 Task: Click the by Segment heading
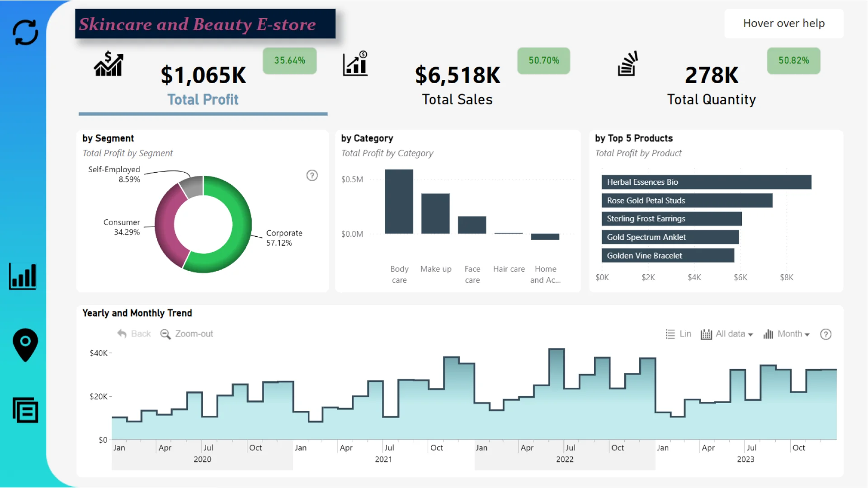[108, 138]
